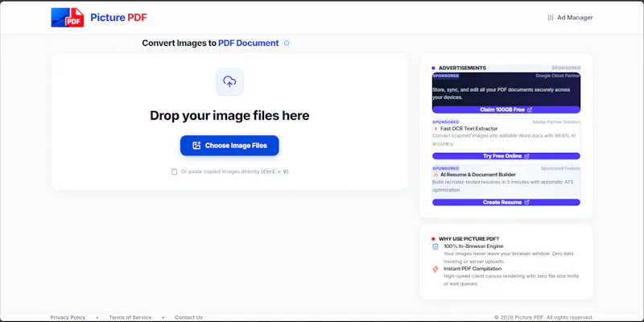Select the 'Fast OCR Text Extractor' ad title
Image resolution: width=644 pixels, height=322 pixels.
(x=469, y=129)
